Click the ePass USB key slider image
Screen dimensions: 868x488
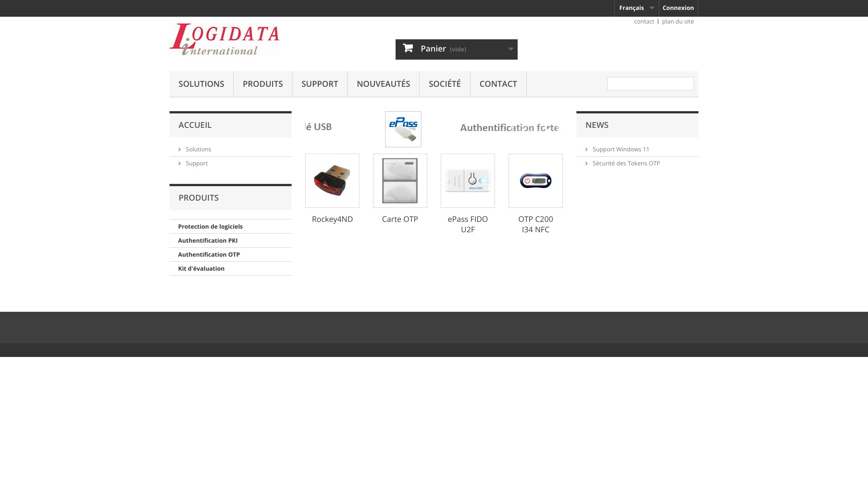coord(403,129)
